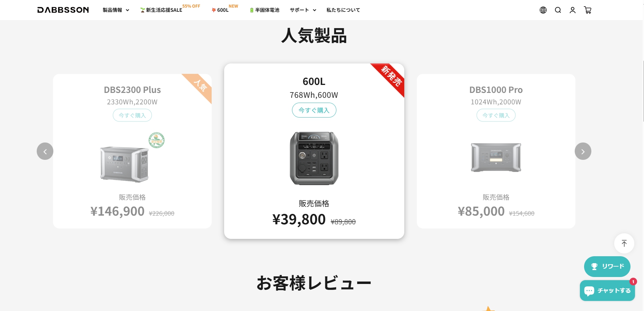The height and width of the screenshot is (311, 644).
Task: Click the DABBSSON logo
Action: [63, 10]
